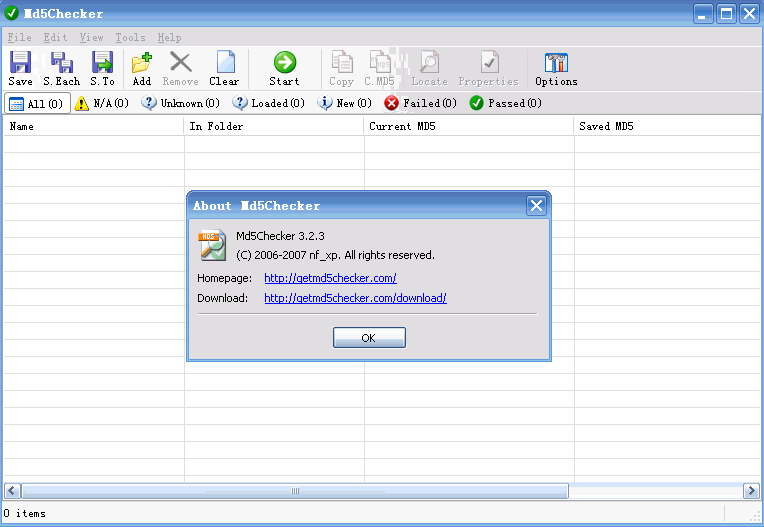Open the File menu
The image size is (764, 527).
click(x=19, y=38)
